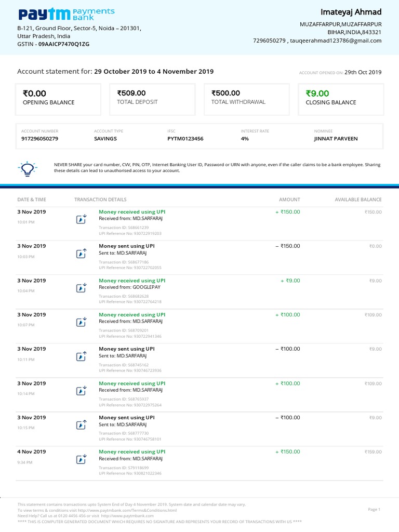Image resolution: width=399 pixels, height=532 pixels.
Task: Click the Date & Time column header
Action: pos(32,199)
